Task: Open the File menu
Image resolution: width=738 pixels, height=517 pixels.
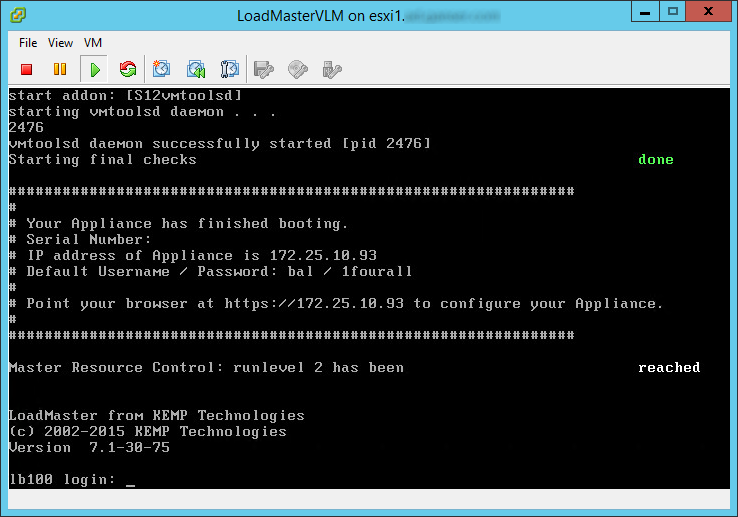Action: (28, 43)
